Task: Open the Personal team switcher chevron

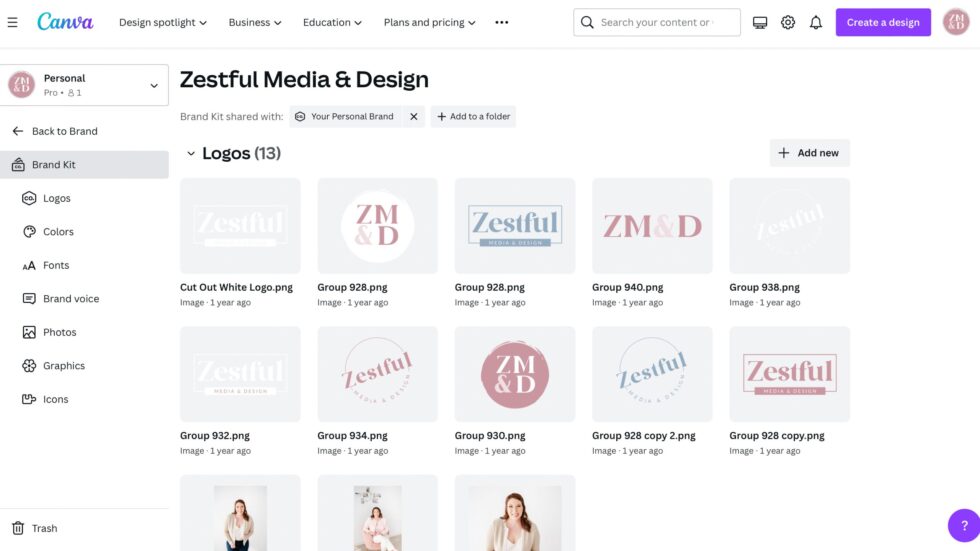Action: (154, 85)
